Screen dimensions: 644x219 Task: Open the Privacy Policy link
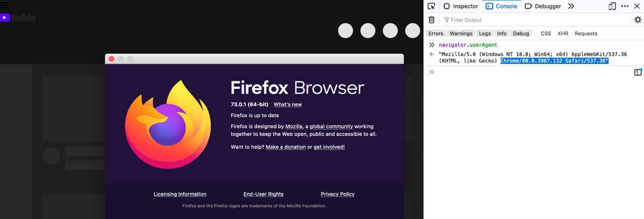[x=338, y=194]
